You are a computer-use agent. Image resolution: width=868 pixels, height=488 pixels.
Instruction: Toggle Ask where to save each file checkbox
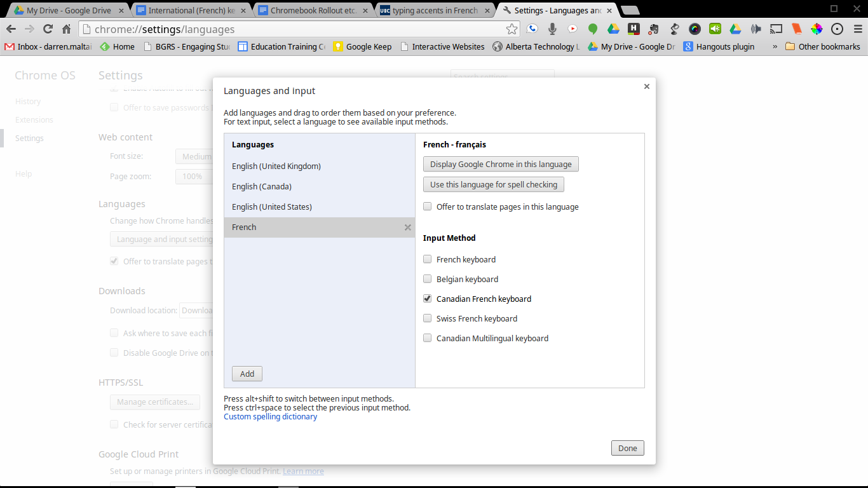pos(114,333)
